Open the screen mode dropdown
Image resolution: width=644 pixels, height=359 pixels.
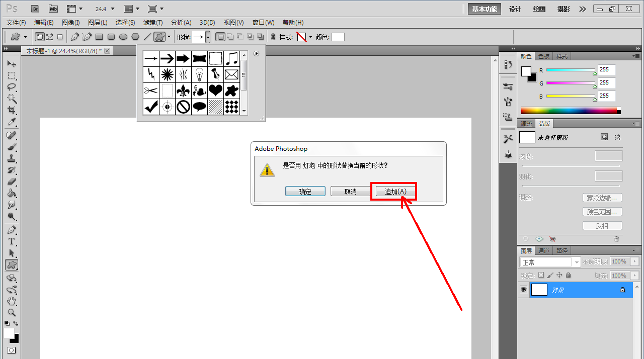[156, 9]
